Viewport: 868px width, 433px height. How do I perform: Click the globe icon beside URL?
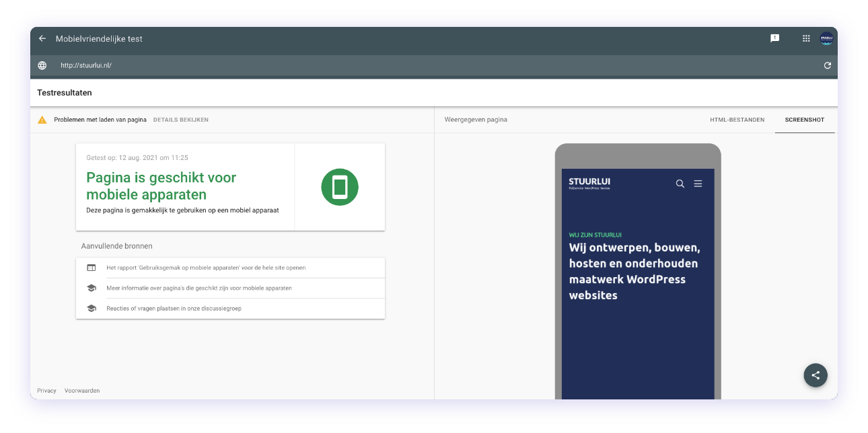(x=42, y=65)
